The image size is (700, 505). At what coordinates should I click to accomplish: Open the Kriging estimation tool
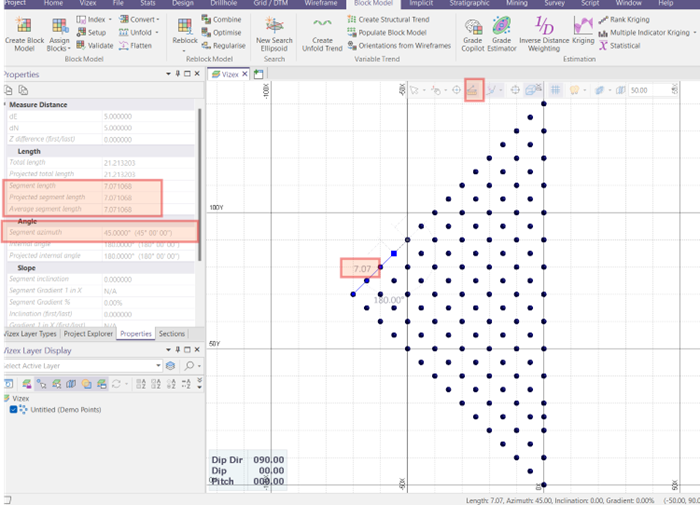tap(583, 26)
